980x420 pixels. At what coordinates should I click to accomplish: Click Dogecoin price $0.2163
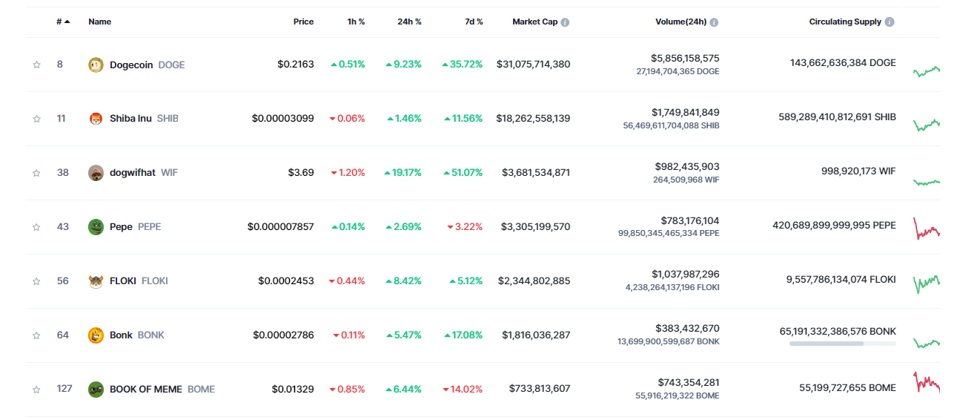coord(296,65)
